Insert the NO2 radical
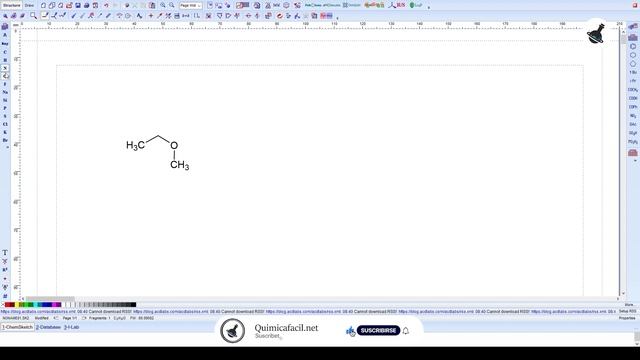 633,116
